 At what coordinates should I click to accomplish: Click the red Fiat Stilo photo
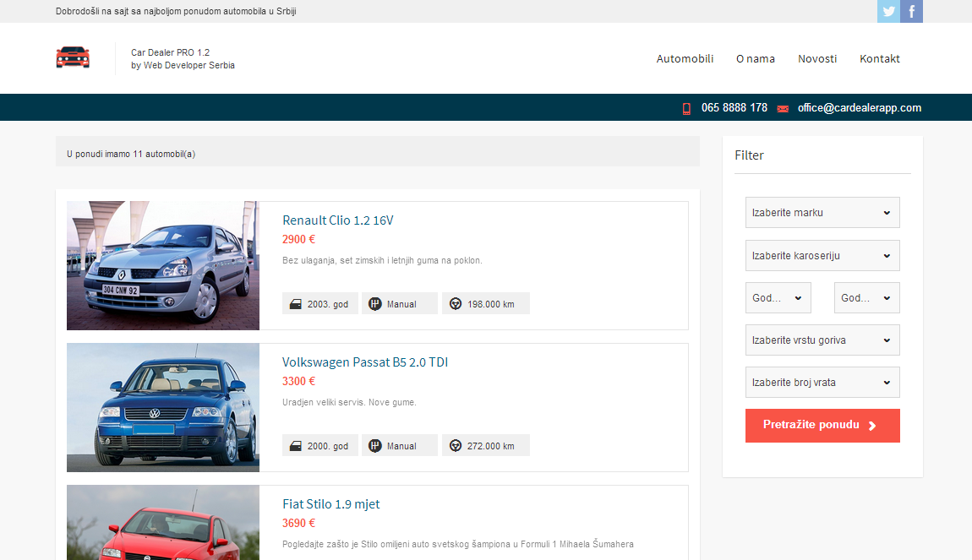(x=163, y=523)
